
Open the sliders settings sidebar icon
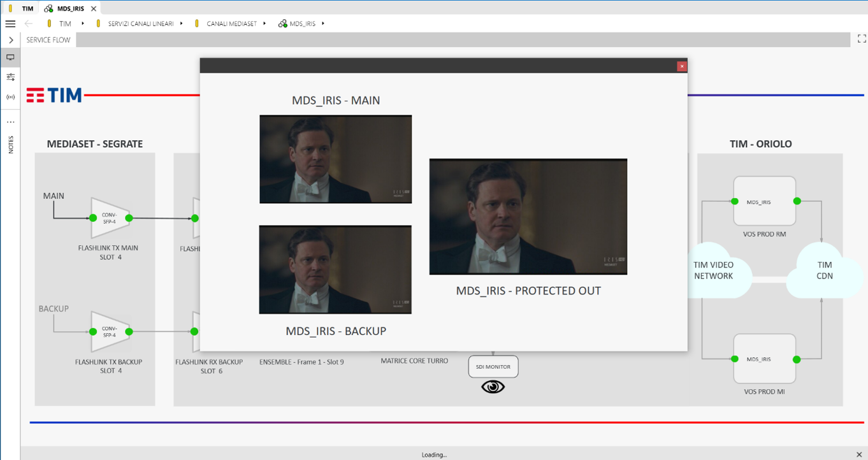click(x=10, y=77)
